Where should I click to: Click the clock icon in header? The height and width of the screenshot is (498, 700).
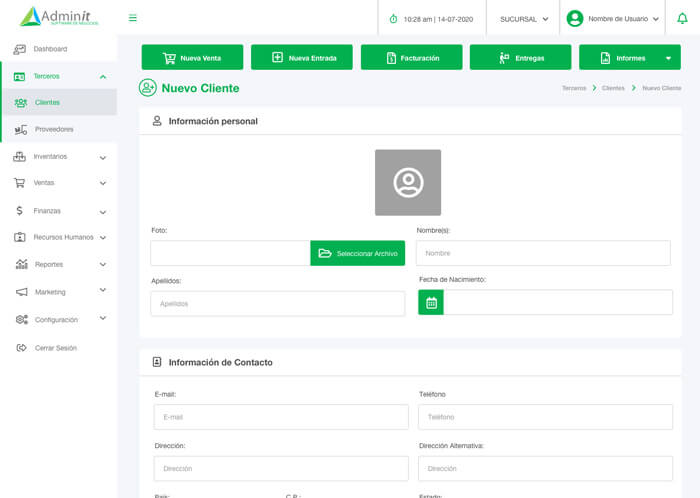click(x=393, y=19)
